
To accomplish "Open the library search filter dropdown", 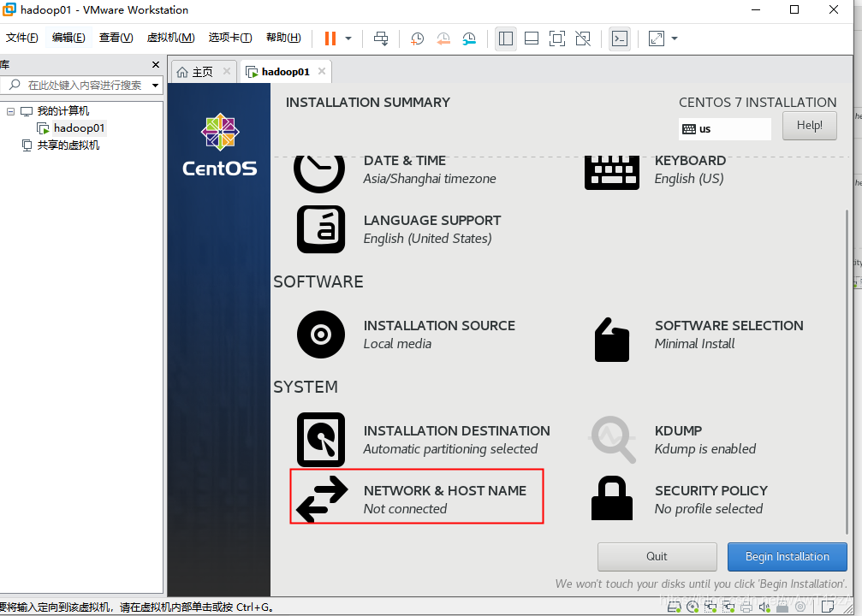I will [x=156, y=86].
